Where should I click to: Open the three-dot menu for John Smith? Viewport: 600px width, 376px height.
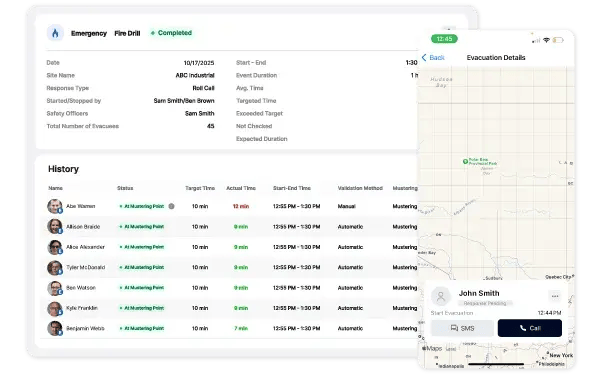click(554, 296)
